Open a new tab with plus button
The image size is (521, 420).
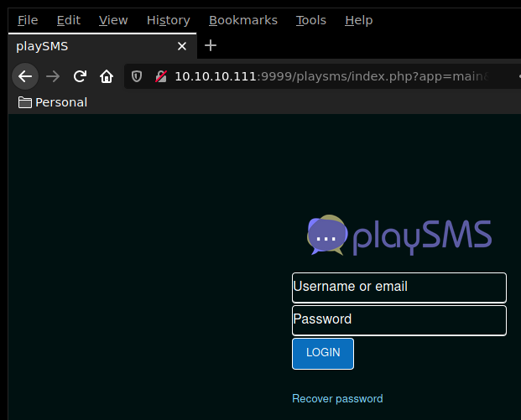(211, 45)
